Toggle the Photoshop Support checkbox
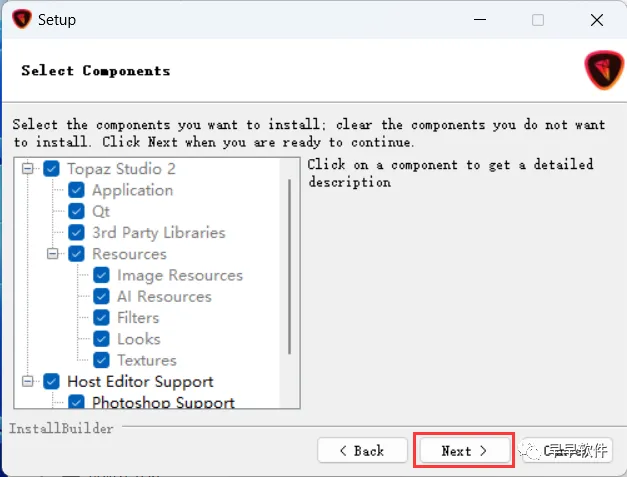Viewport: 627px width, 477px height. pos(76,401)
